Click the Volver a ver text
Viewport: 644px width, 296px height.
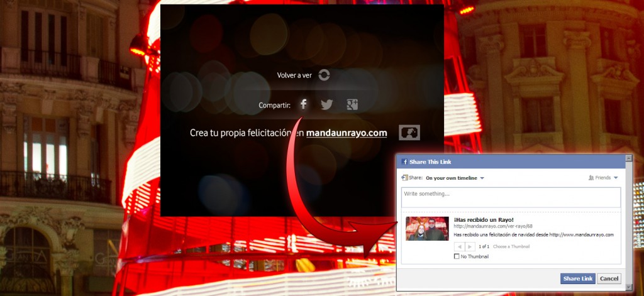(294, 75)
